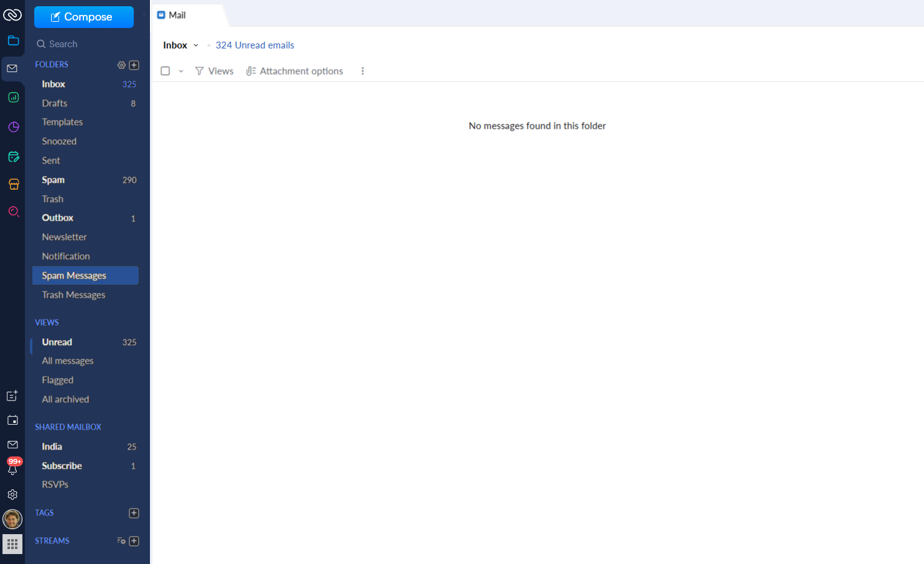
Task: Add a new tag with plus icon
Action: point(134,513)
